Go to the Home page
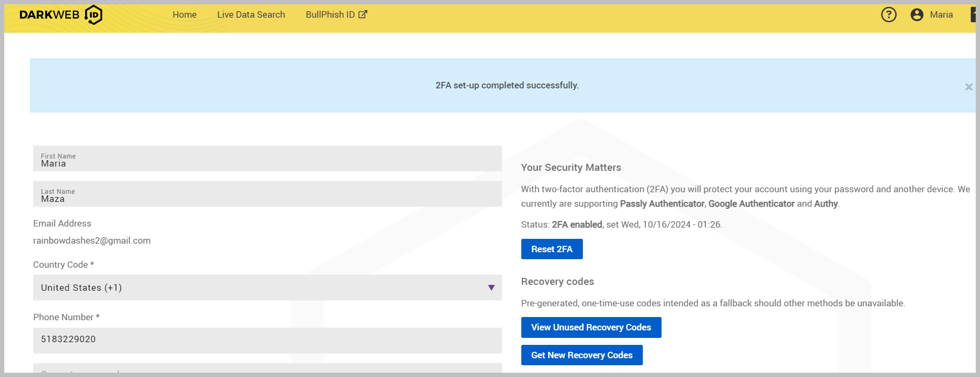980x377 pixels. 184,14
